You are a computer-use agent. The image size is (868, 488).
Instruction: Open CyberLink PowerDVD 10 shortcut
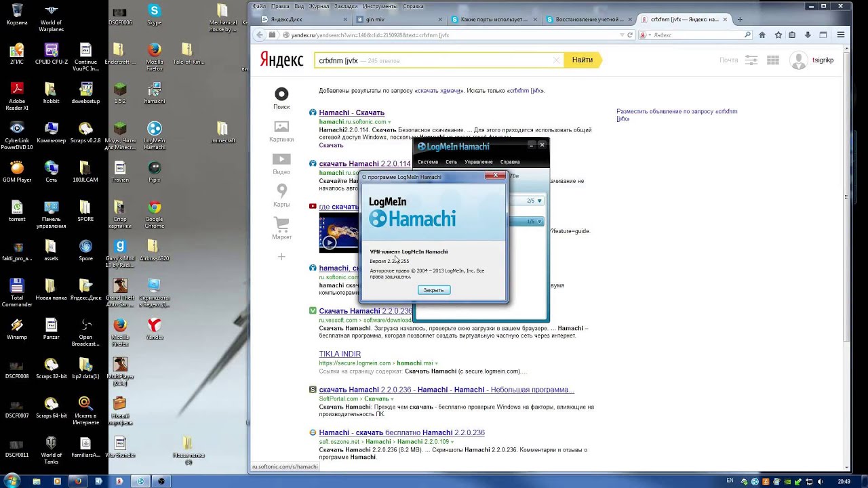(17, 136)
